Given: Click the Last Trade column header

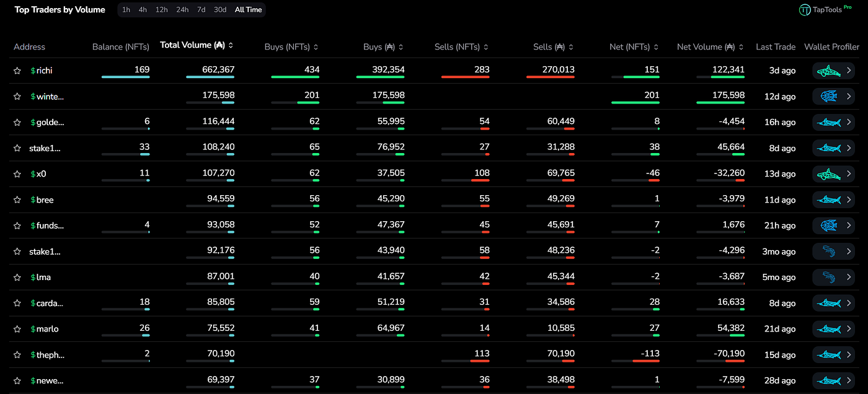Looking at the screenshot, I should coord(776,46).
